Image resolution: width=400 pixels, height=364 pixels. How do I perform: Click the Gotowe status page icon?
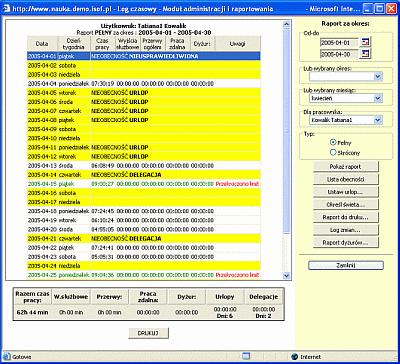tap(7, 357)
